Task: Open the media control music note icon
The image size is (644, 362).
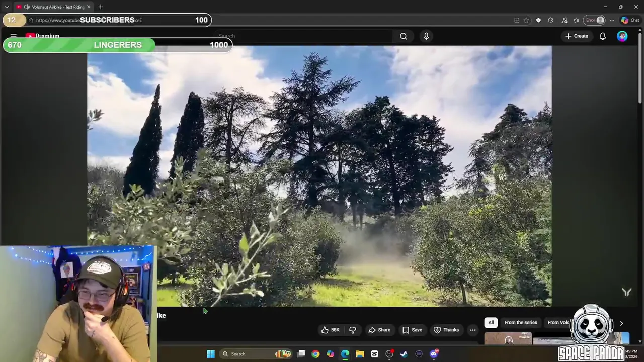Action: tap(564, 20)
